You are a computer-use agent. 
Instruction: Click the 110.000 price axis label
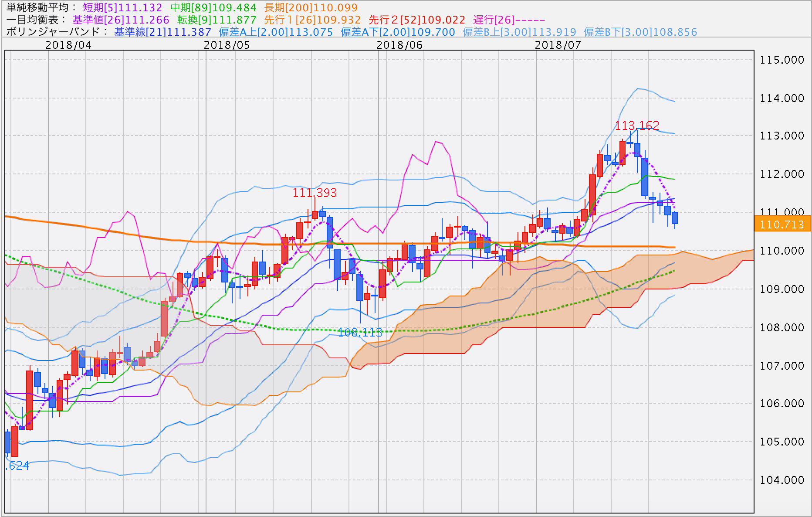coord(782,251)
